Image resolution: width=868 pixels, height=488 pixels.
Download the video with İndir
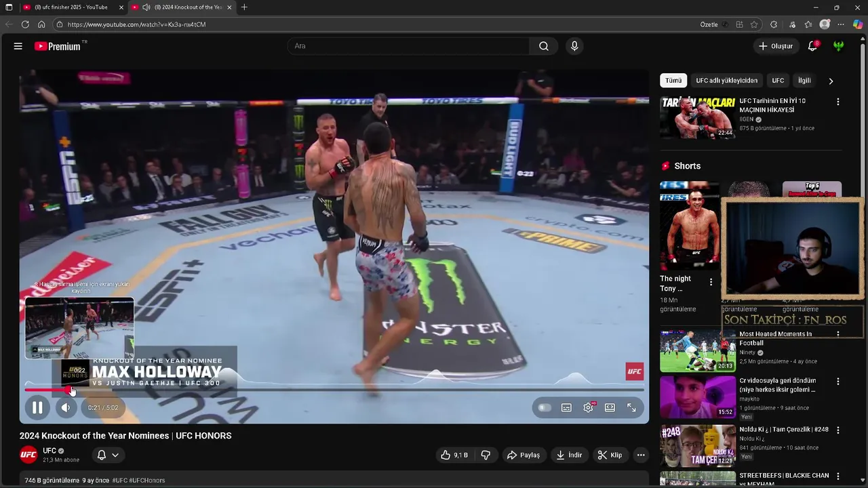pos(569,455)
